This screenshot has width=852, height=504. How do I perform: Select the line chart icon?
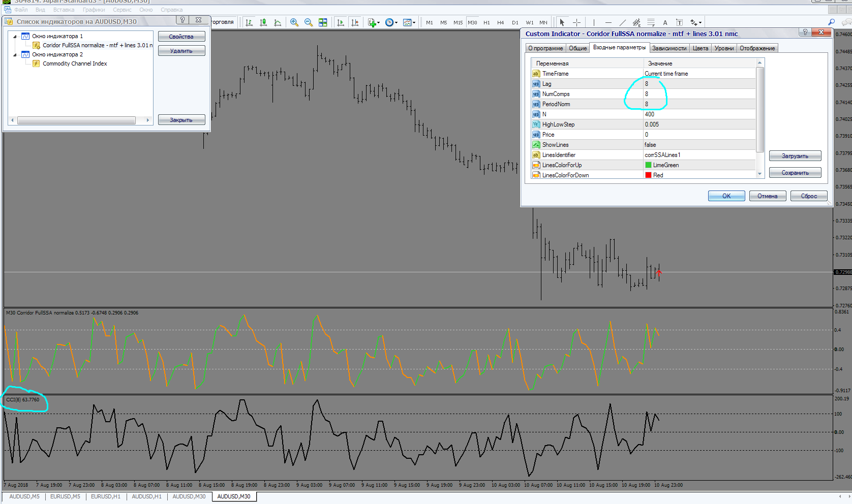(278, 22)
